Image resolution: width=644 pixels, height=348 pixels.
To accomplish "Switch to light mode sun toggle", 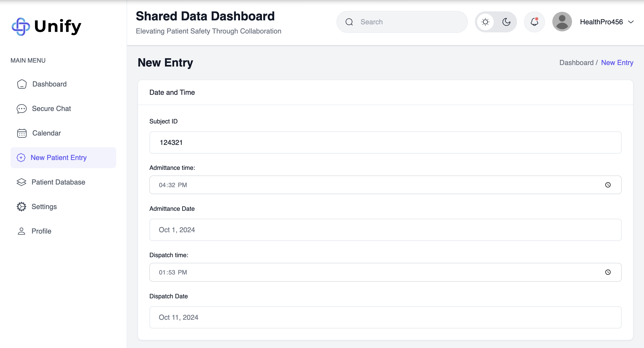I will click(x=485, y=22).
